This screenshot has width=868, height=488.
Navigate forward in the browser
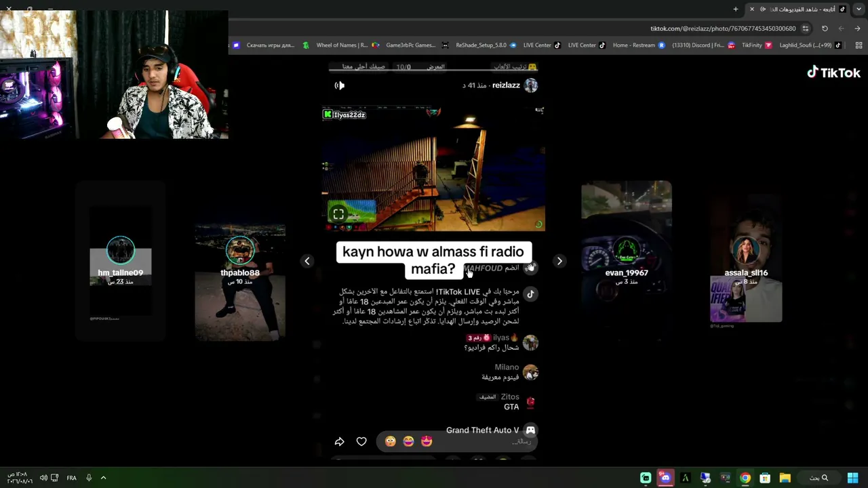pos(841,28)
